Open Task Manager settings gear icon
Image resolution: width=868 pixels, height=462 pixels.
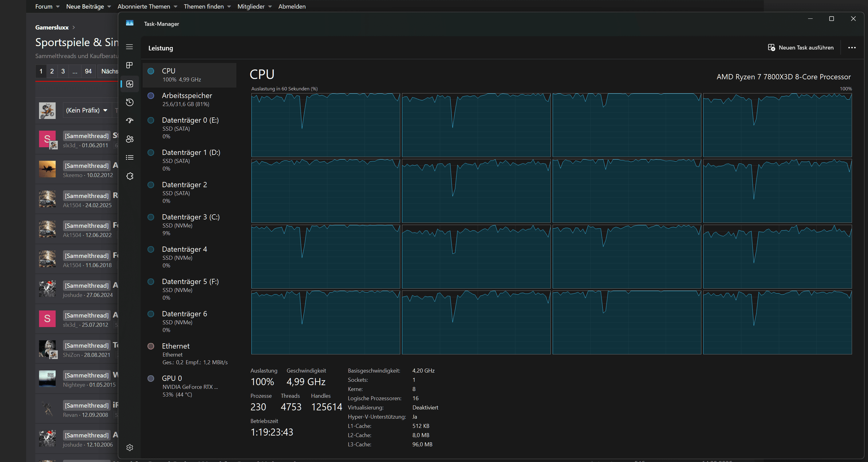click(x=129, y=448)
